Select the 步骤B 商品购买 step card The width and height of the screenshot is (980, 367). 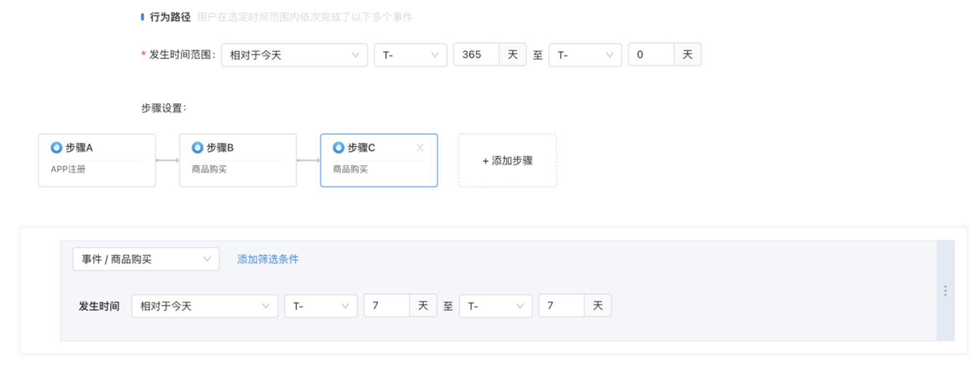(x=238, y=161)
